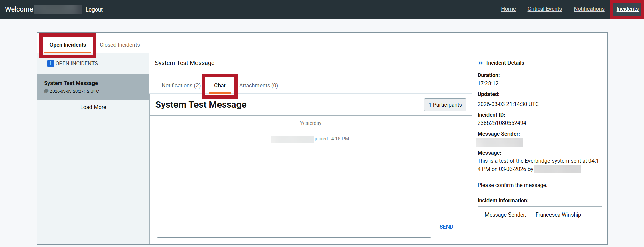Select Incidents in the top navigation

coord(627,9)
